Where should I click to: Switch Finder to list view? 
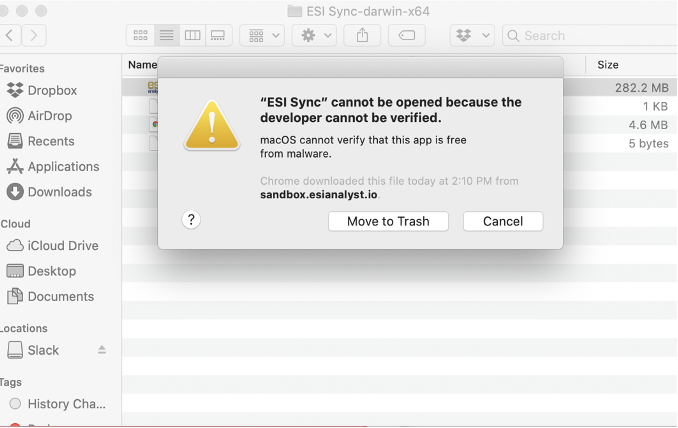(166, 35)
